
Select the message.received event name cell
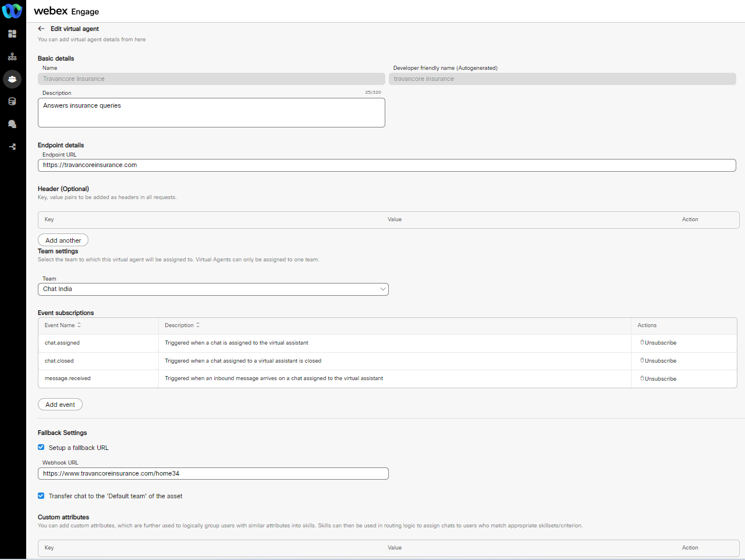coord(98,378)
